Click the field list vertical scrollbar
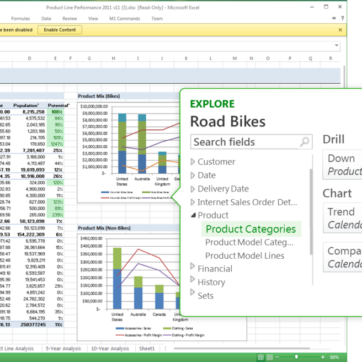 click(312, 212)
